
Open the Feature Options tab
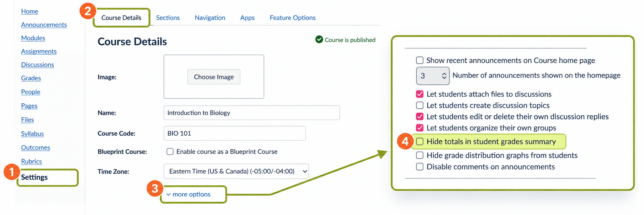(x=293, y=18)
